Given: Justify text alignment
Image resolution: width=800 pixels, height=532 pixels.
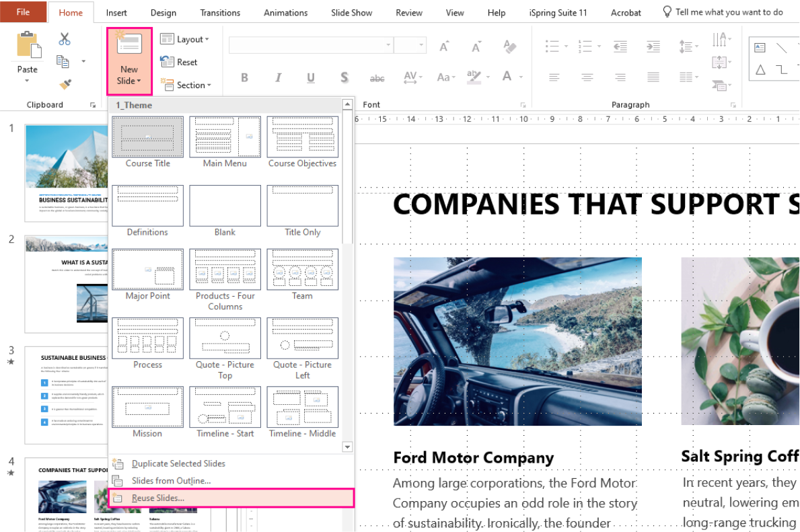Looking at the screenshot, I should (x=653, y=77).
